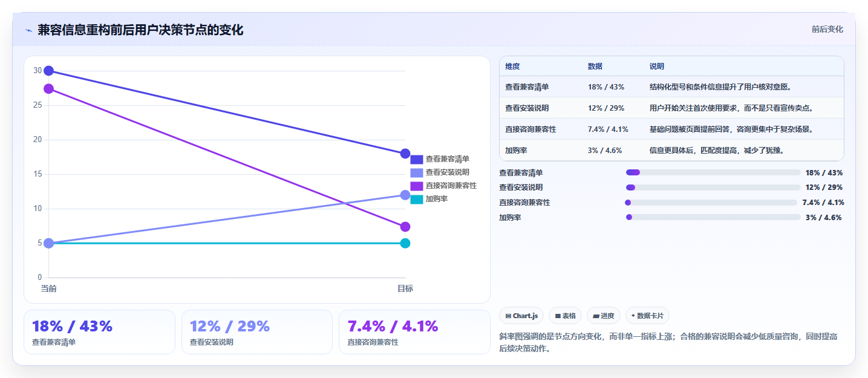Screen dimensions: 868x378
Task: Click the y-axis label 30
Action: click(x=38, y=71)
